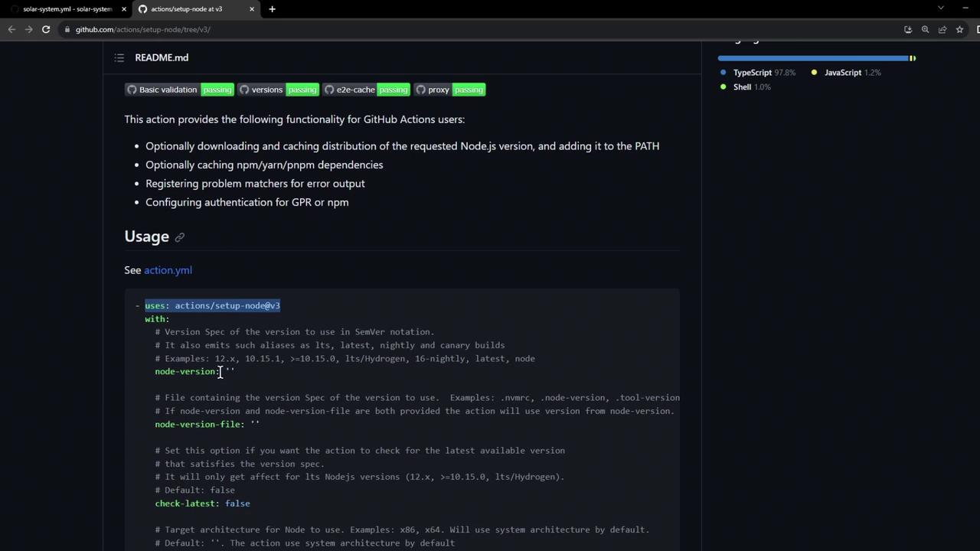Click the JavaScript 1.2% language link

pos(852,73)
